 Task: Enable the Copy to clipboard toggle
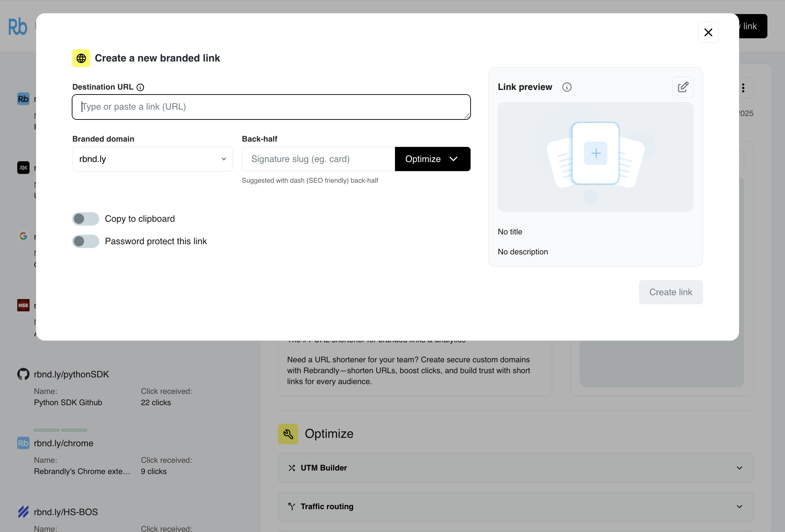coord(85,219)
